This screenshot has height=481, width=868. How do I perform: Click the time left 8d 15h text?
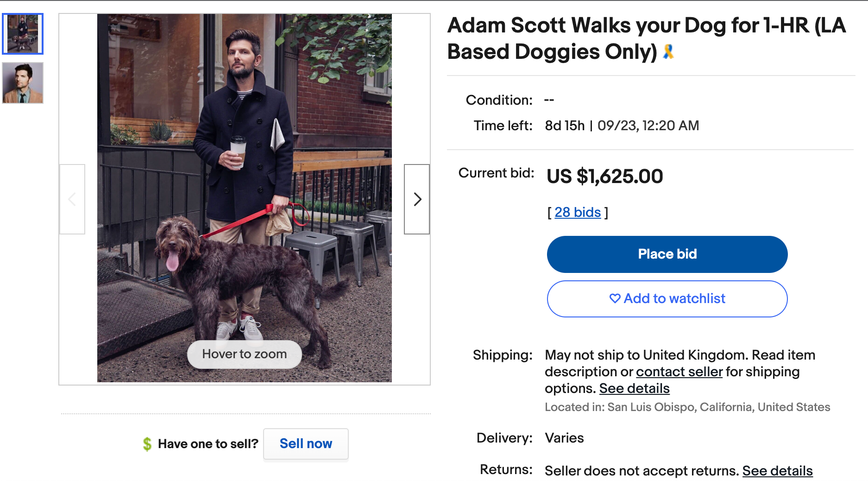coord(565,126)
